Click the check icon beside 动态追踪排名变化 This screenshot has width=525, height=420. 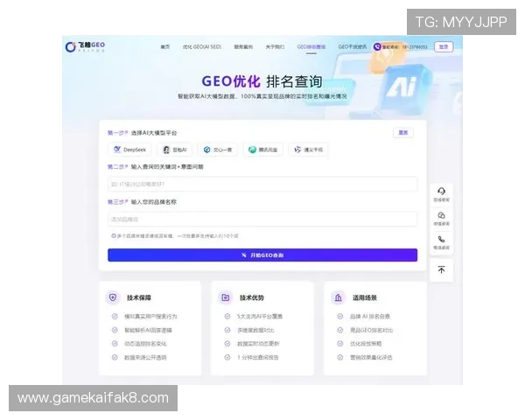tap(115, 344)
